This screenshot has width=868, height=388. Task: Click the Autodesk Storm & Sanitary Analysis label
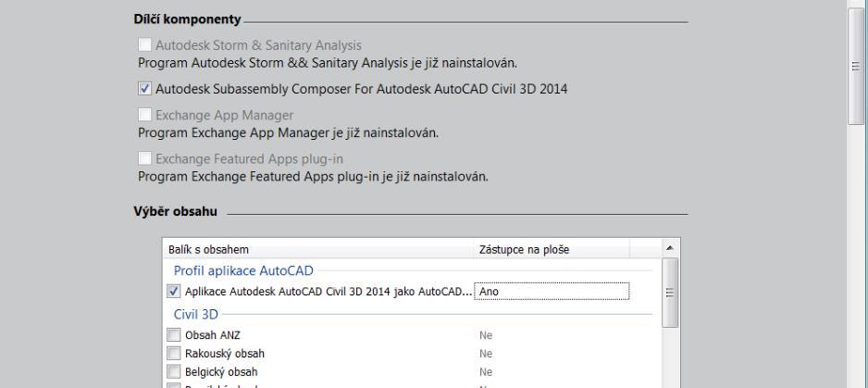tap(258, 45)
